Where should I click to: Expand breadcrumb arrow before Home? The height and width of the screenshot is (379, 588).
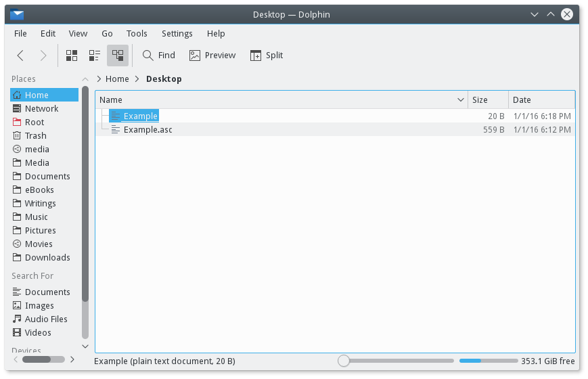click(x=99, y=79)
